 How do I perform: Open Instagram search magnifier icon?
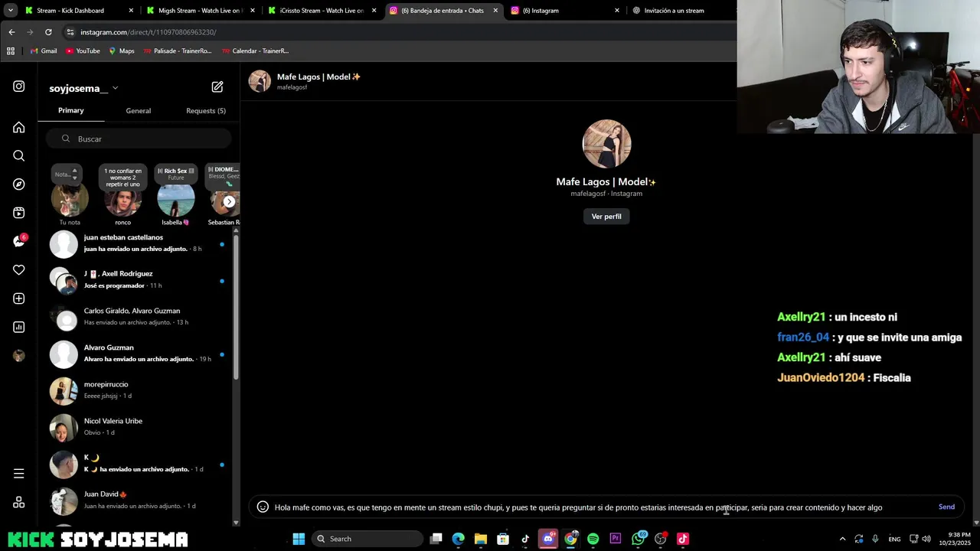[x=18, y=155]
